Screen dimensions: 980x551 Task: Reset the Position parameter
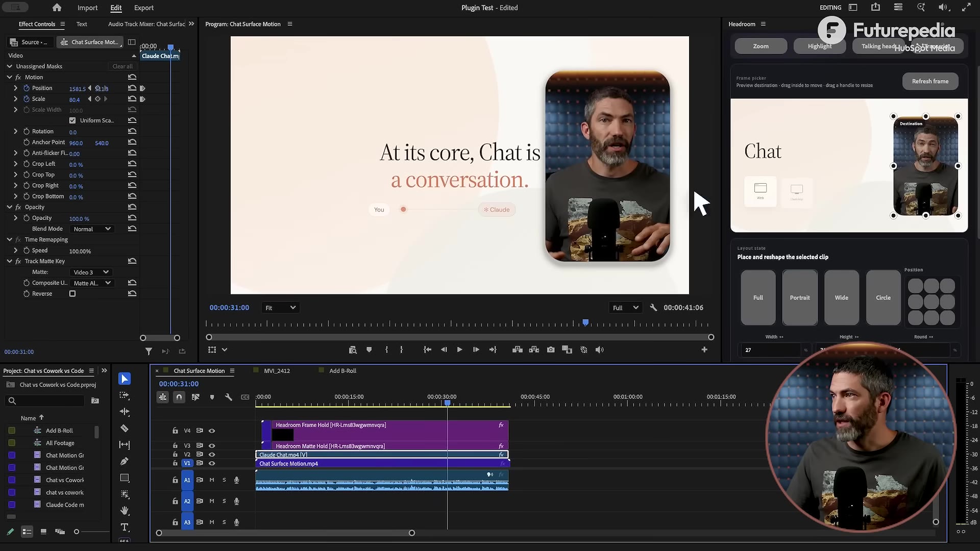(132, 88)
